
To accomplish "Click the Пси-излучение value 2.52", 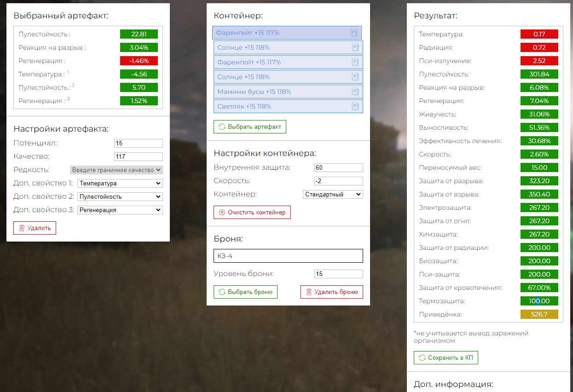I will pyautogui.click(x=539, y=61).
